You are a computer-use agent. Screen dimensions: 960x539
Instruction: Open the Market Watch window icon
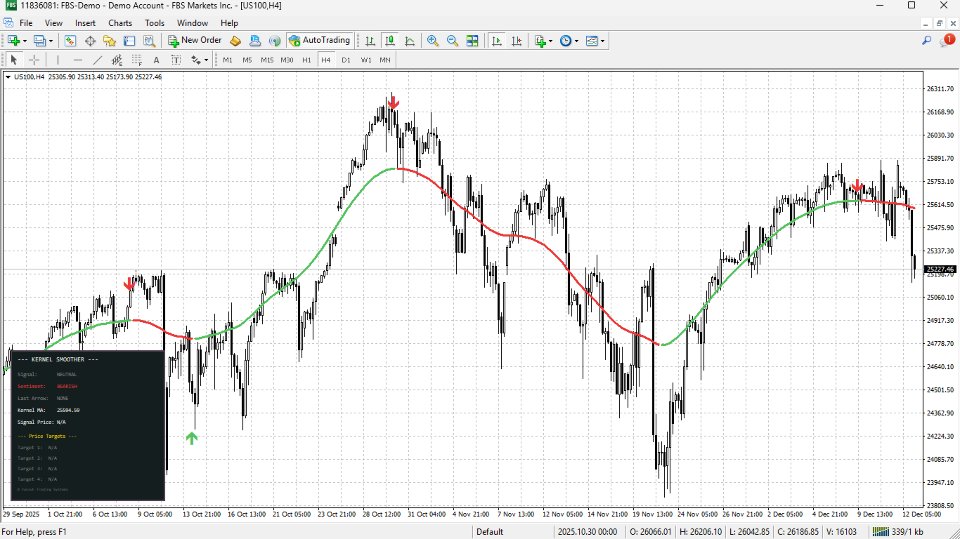(70, 40)
